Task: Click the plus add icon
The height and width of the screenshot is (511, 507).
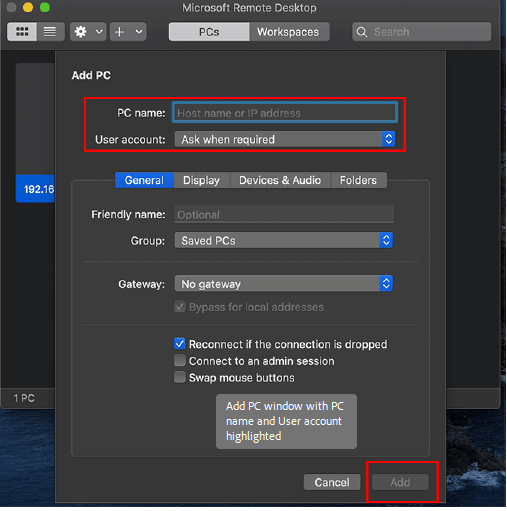Action: coord(120,32)
